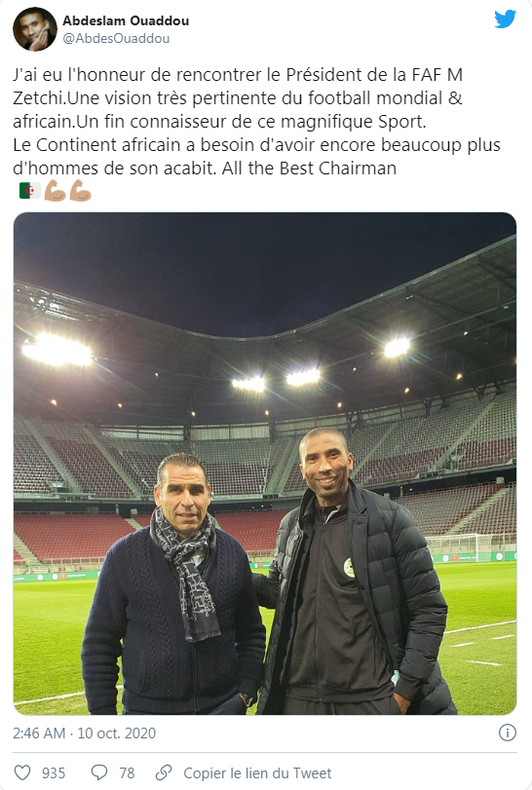Click the second flexed biceps emoji

tap(80, 191)
